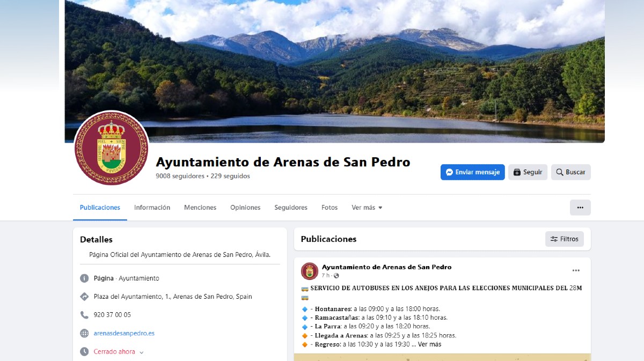Open the Fotos tab

[x=330, y=208]
